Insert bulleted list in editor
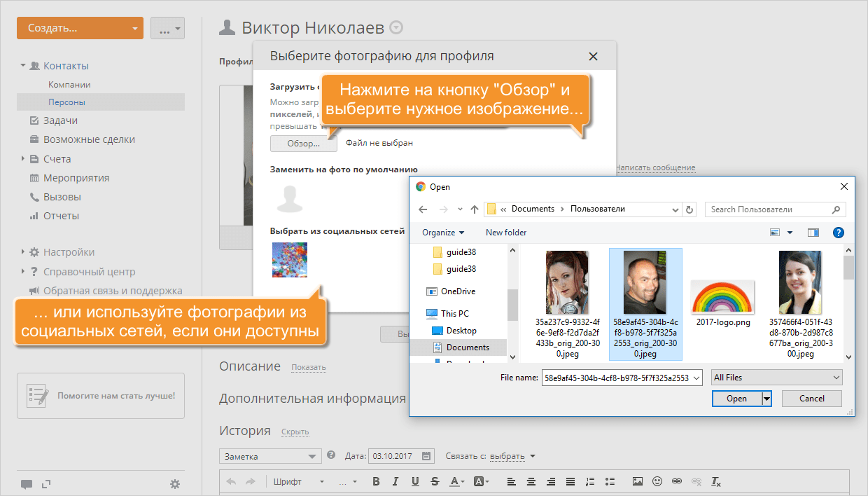 [610, 482]
